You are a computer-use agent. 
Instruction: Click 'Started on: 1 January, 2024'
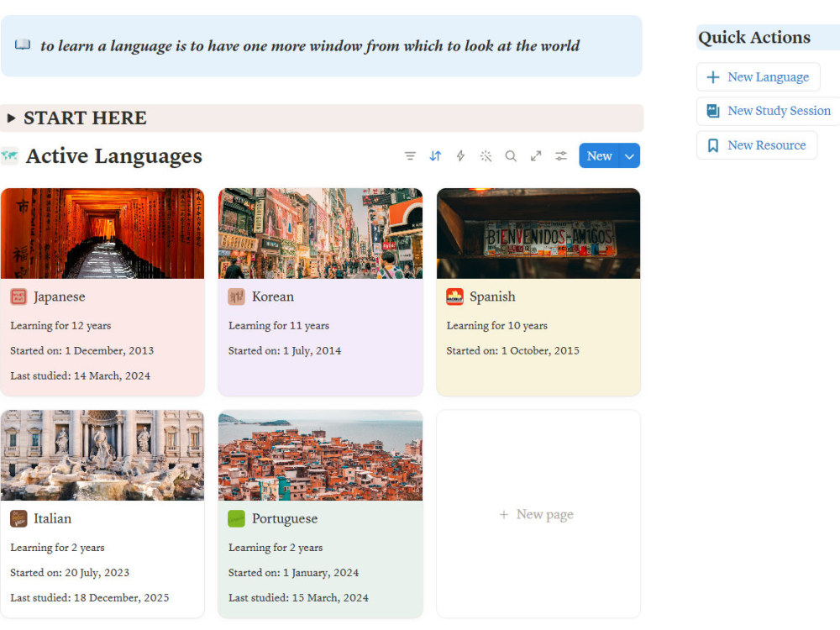[293, 572]
